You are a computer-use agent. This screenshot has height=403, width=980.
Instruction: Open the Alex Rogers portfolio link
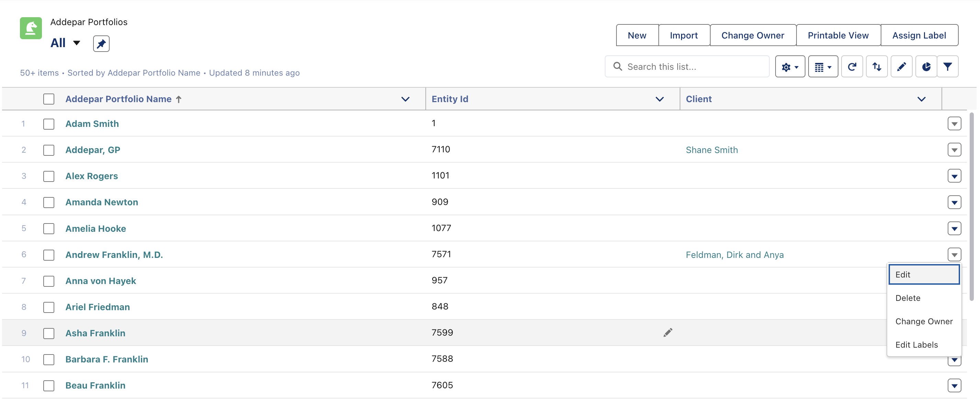pos(92,177)
